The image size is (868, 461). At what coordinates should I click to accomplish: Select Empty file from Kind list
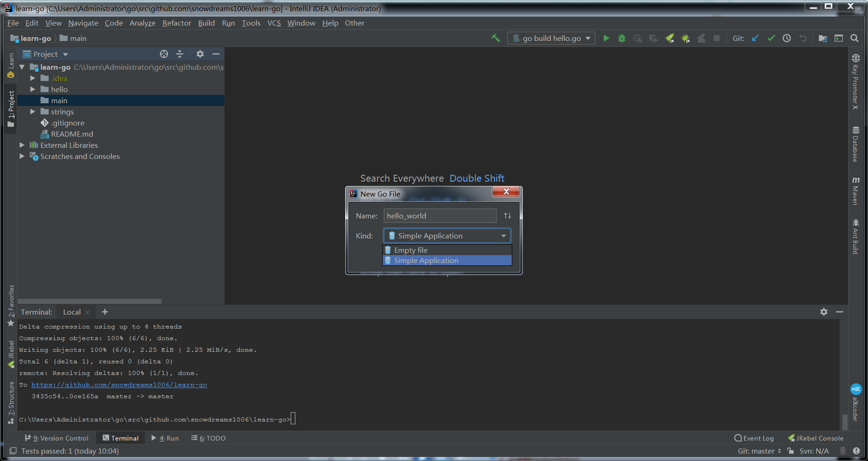(411, 250)
